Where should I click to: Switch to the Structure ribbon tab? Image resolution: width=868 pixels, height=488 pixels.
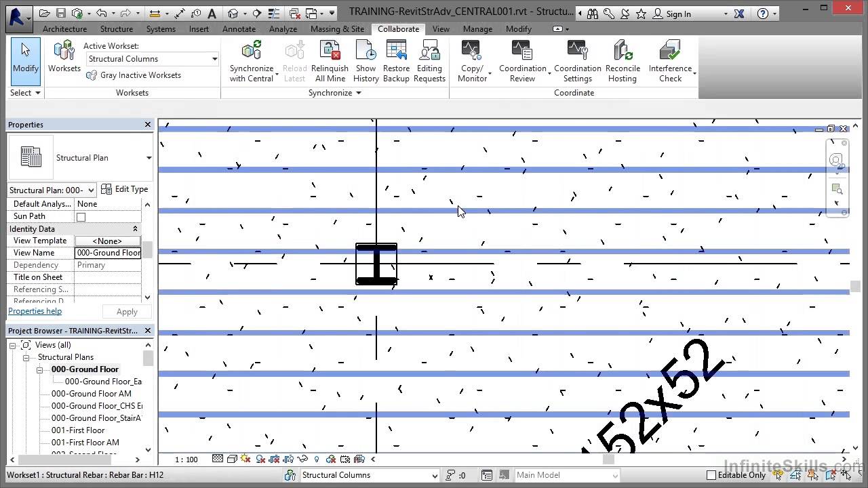(117, 29)
